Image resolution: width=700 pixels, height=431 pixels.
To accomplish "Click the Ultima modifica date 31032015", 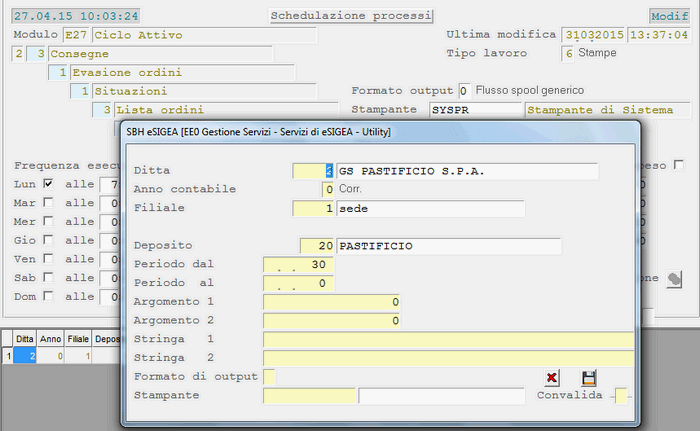I will pos(594,35).
